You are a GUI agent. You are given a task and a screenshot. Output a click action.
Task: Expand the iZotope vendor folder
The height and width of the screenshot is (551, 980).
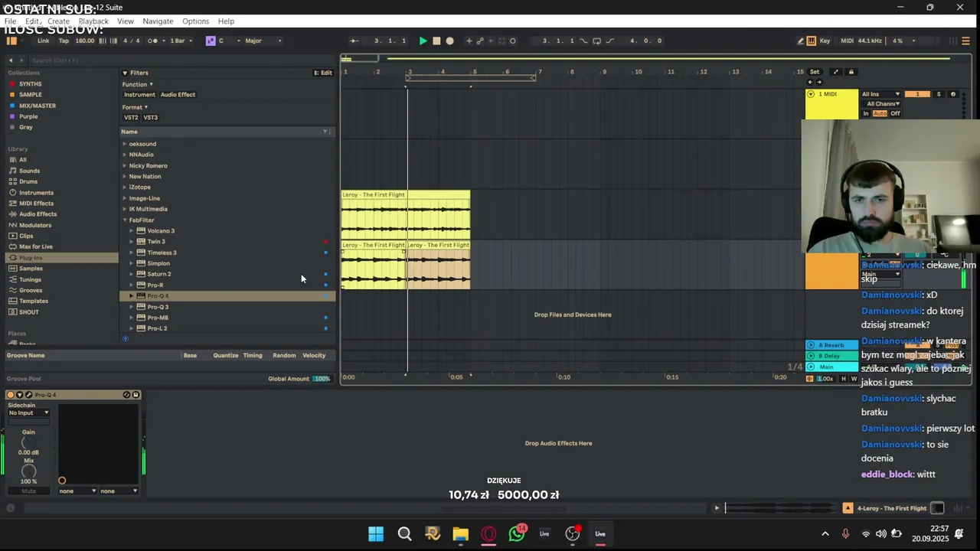click(x=125, y=187)
